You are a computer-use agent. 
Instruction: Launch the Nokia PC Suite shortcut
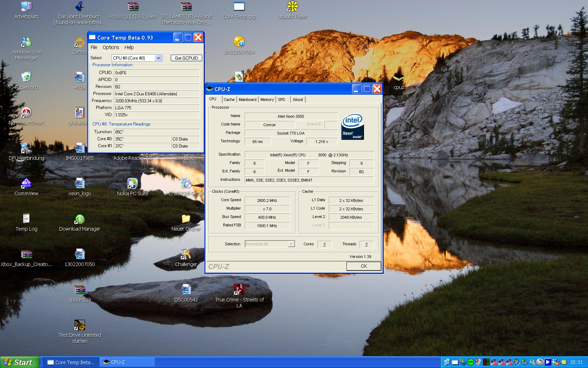(x=132, y=184)
